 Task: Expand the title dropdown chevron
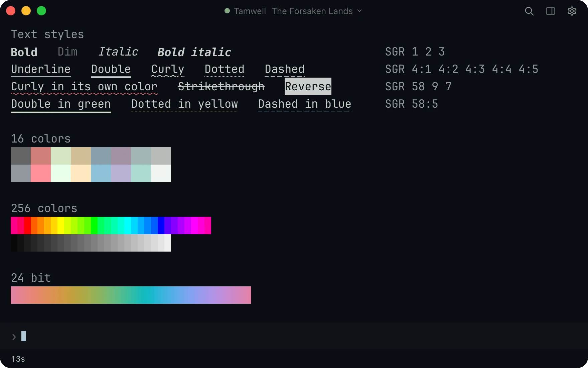coord(359,11)
